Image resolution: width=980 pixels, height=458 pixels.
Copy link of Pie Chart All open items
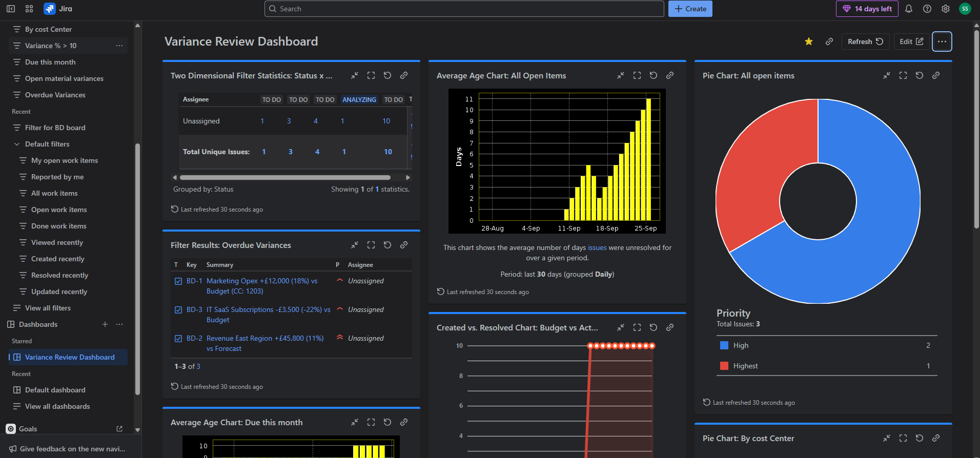936,75
